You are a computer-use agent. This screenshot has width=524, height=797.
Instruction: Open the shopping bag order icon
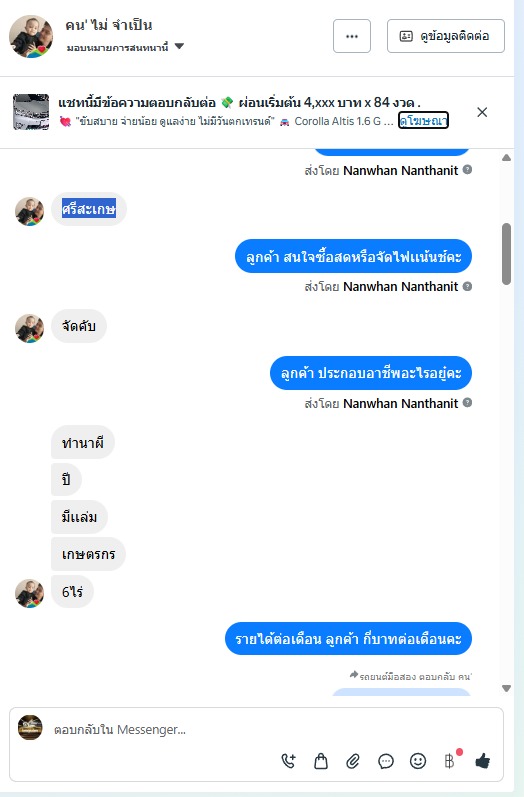coord(321,761)
